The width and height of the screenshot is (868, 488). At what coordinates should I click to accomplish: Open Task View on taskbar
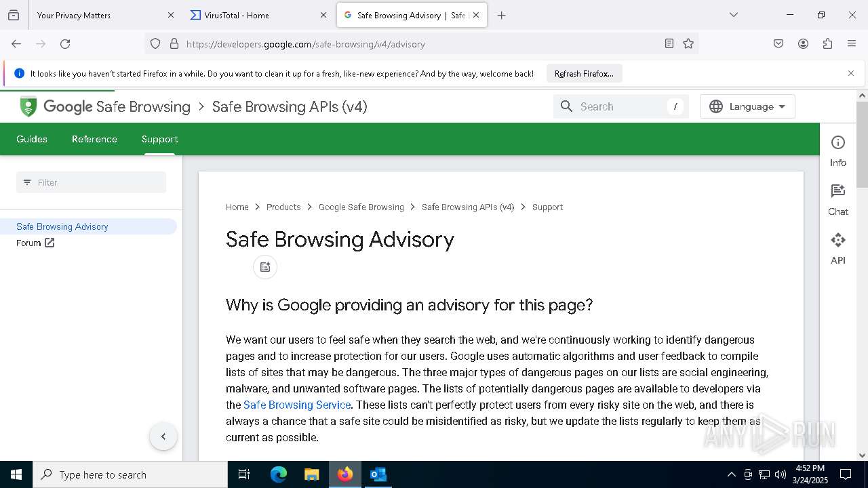(x=244, y=474)
